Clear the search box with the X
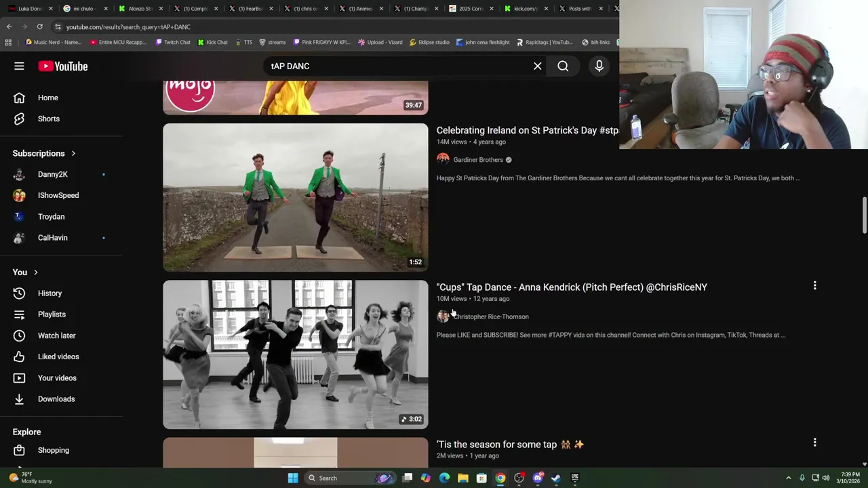This screenshot has height=488, width=868. [x=537, y=66]
